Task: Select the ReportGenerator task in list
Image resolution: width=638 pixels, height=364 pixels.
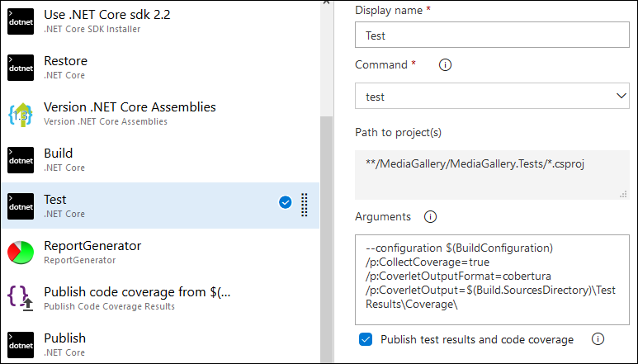Action: (x=160, y=252)
